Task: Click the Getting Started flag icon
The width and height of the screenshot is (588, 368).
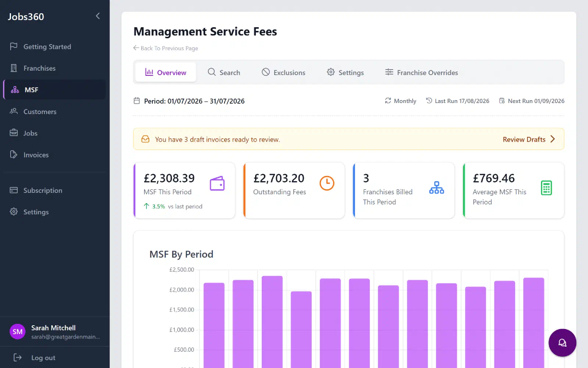Action: [x=14, y=46]
